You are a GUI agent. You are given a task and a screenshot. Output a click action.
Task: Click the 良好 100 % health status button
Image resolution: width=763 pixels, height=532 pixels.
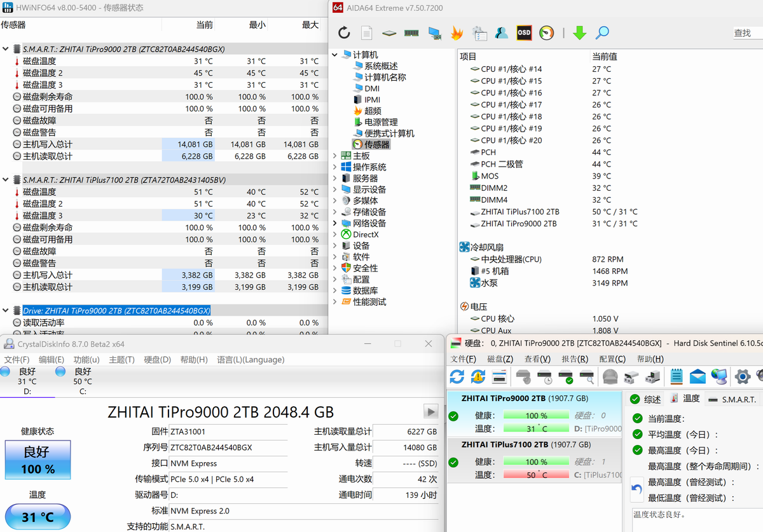click(38, 461)
